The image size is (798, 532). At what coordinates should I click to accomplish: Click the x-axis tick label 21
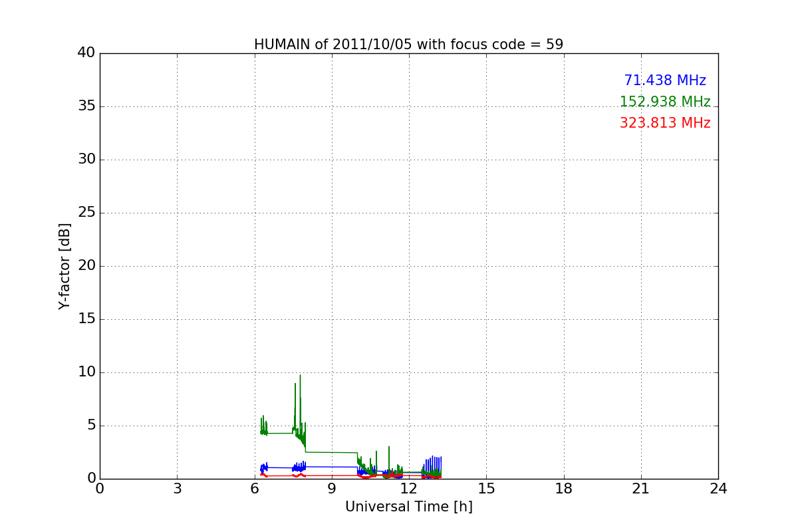(x=641, y=489)
